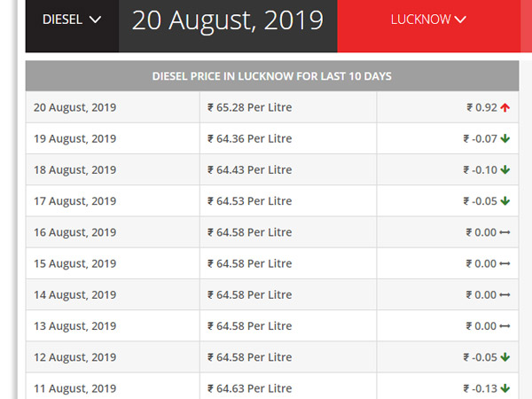Click the chevron next to DIESEL
This screenshot has height=399, width=532.
coord(96,20)
